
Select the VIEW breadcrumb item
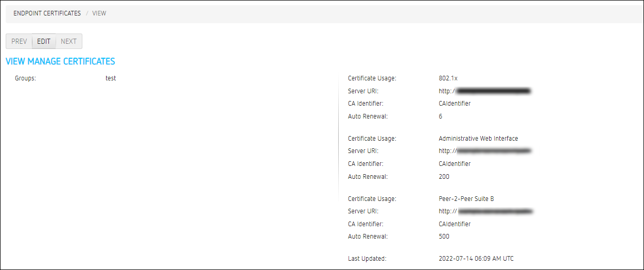coord(99,13)
